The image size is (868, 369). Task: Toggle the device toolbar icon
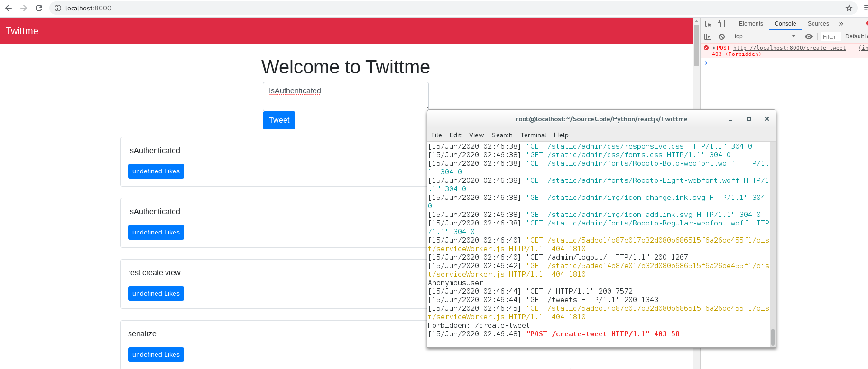pyautogui.click(x=721, y=24)
